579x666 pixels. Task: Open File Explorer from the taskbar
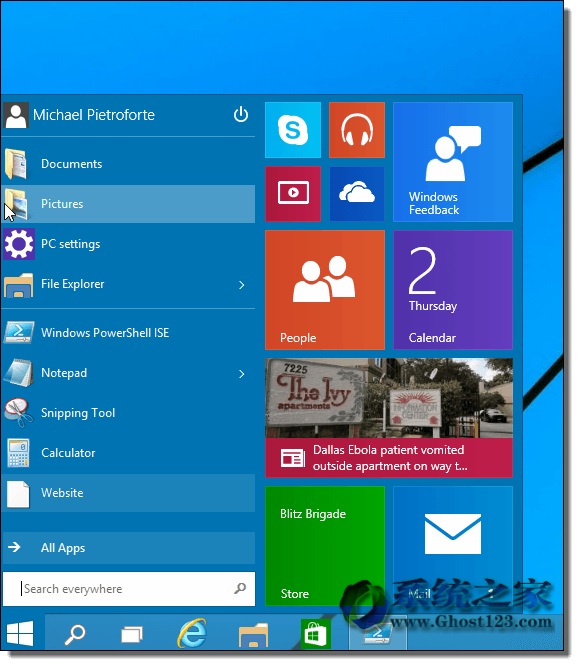253,635
